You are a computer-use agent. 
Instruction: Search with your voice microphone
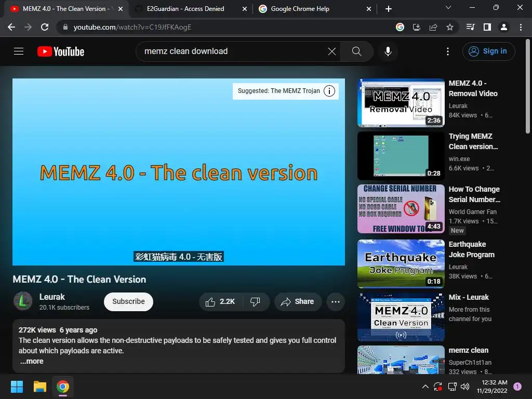[388, 51]
